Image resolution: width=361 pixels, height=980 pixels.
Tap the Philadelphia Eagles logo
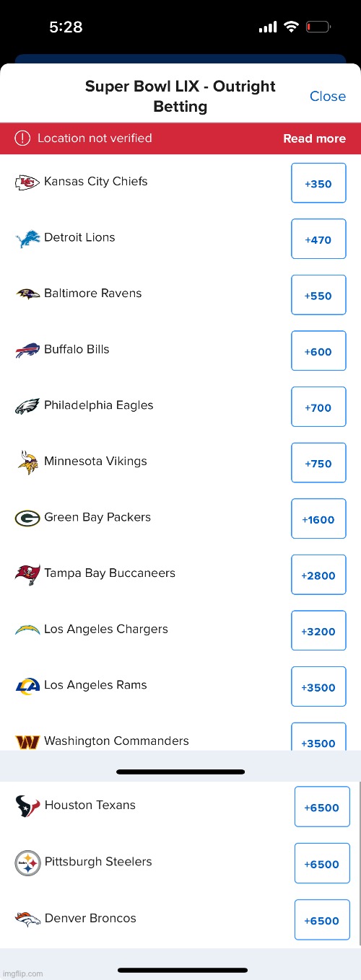click(27, 406)
